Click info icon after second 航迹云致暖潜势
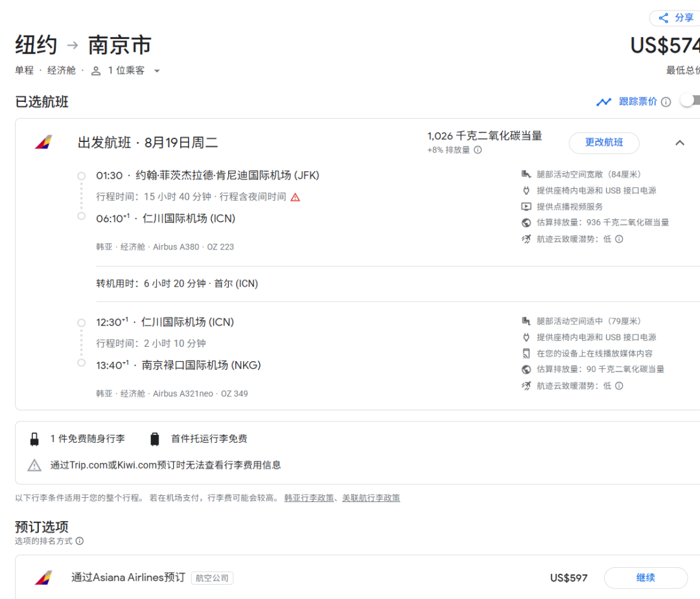700x599 pixels. [x=619, y=386]
